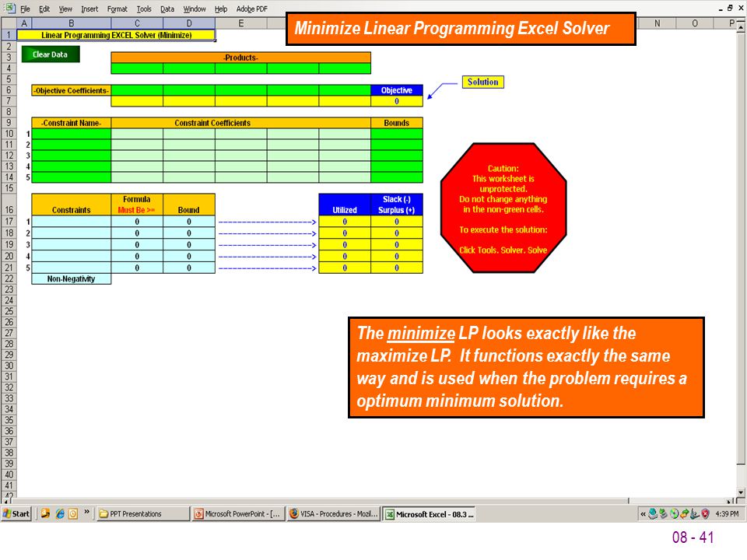The height and width of the screenshot is (560, 747).
Task: Expand the quick launch overflow chevron
Action: [x=86, y=512]
